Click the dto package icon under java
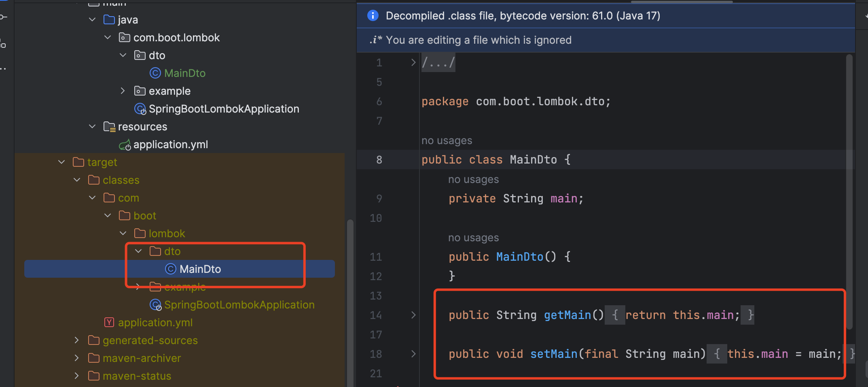This screenshot has height=387, width=868. coord(140,55)
